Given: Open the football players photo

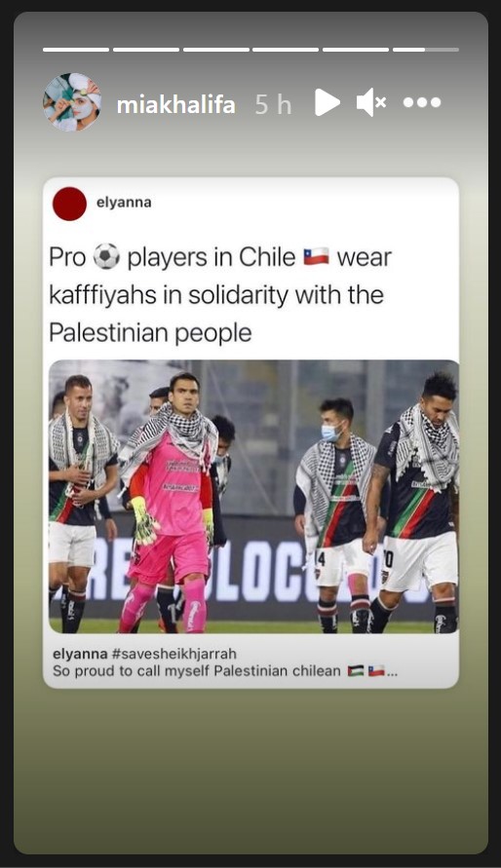Looking at the screenshot, I should tap(254, 497).
